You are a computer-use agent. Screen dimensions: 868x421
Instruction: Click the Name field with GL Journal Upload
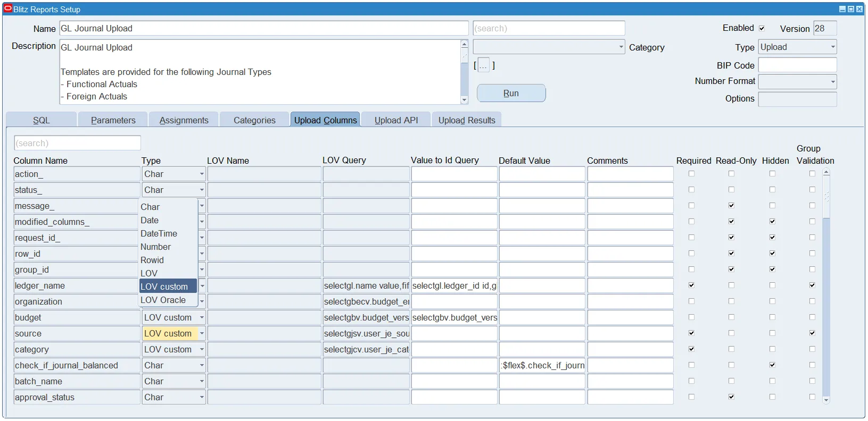pos(264,28)
